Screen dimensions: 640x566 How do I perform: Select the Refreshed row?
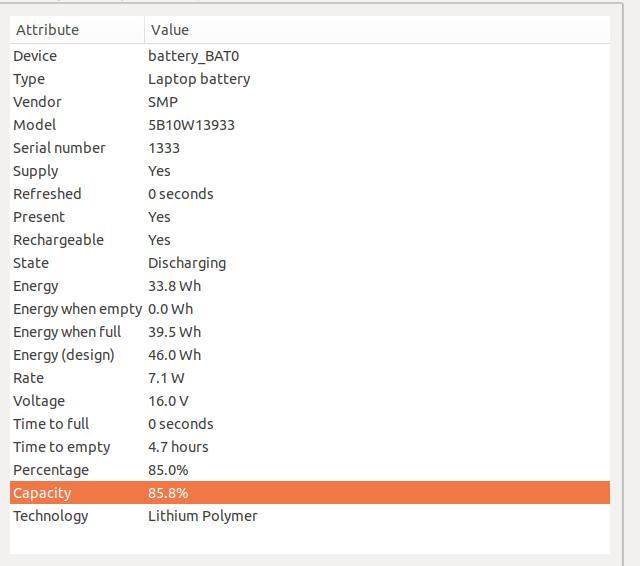(310, 194)
